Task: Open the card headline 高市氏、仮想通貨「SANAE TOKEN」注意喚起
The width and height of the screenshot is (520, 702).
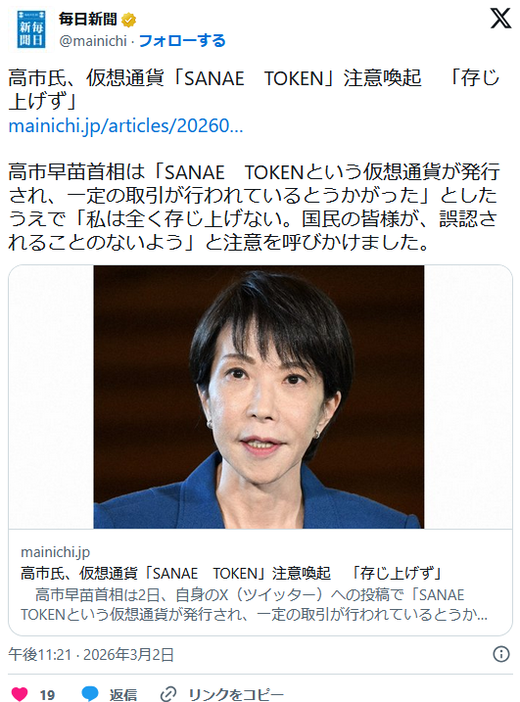Action: point(175,573)
